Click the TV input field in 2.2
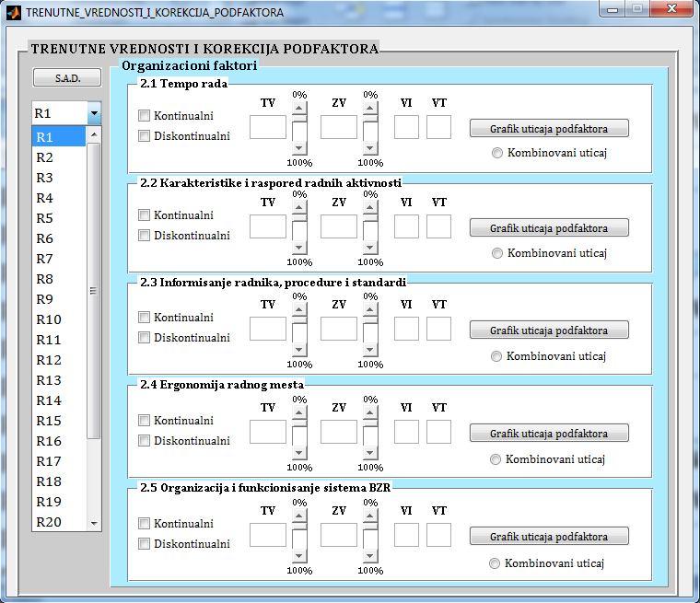700x603 pixels. coord(268,226)
